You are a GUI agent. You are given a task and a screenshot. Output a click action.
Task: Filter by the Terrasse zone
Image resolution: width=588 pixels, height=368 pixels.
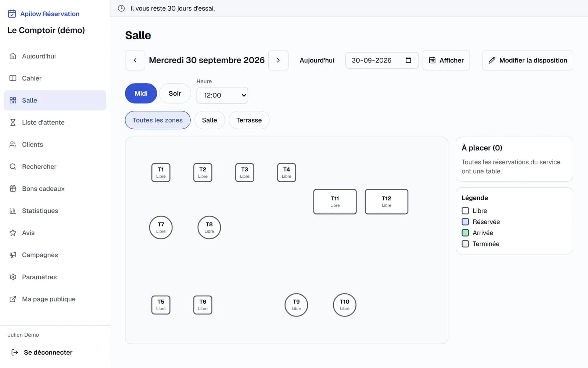tap(249, 120)
